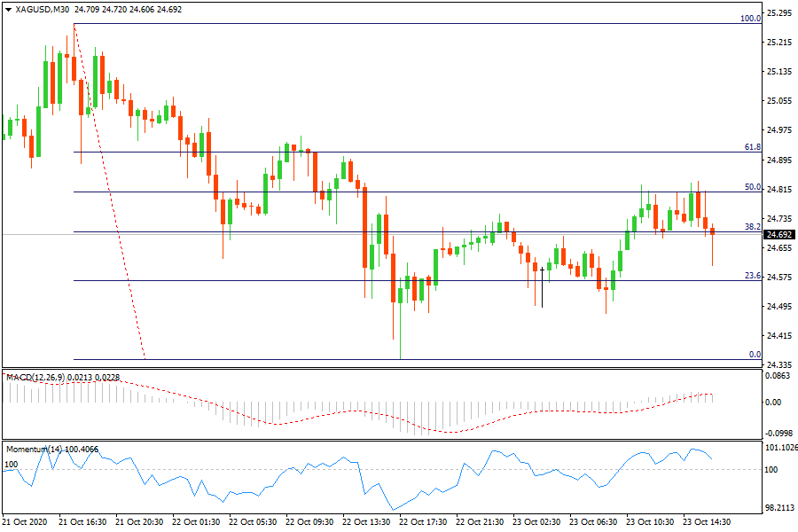Click the 22 Oct 13:30 time label

(367, 523)
